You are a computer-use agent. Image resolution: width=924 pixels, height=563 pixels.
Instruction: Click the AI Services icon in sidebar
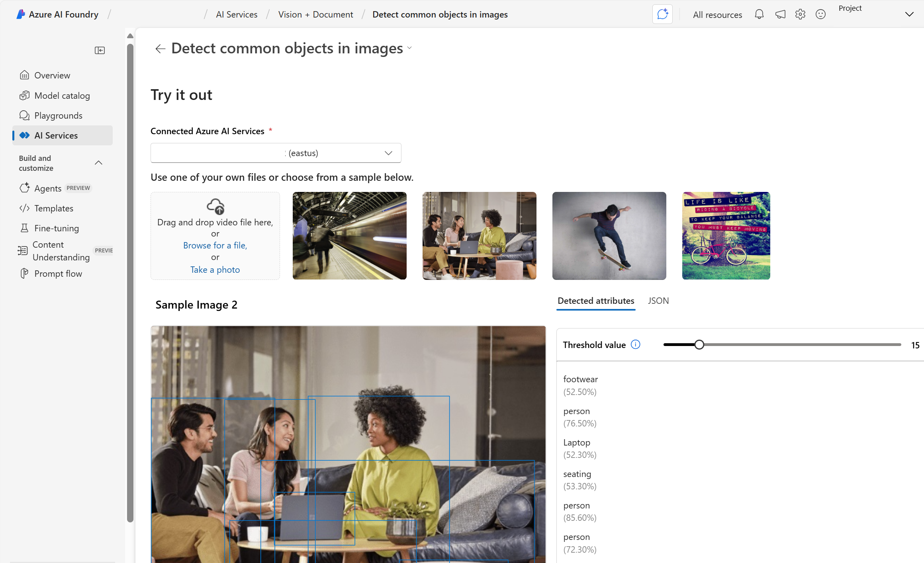pos(24,135)
